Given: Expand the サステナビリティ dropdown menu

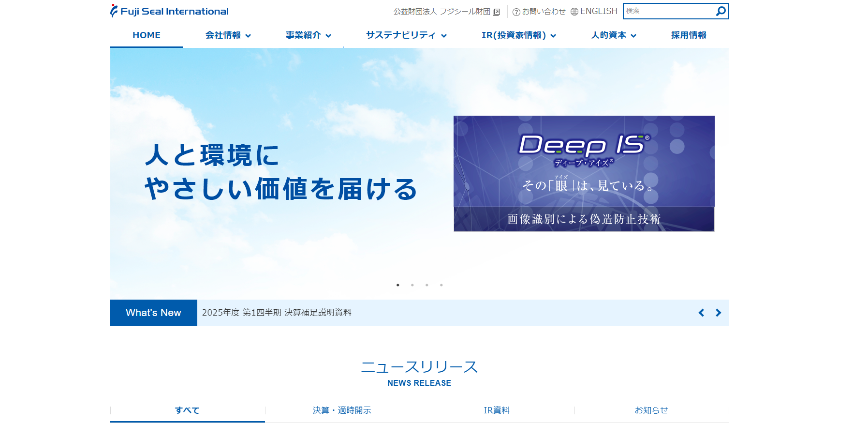Looking at the screenshot, I should [406, 35].
